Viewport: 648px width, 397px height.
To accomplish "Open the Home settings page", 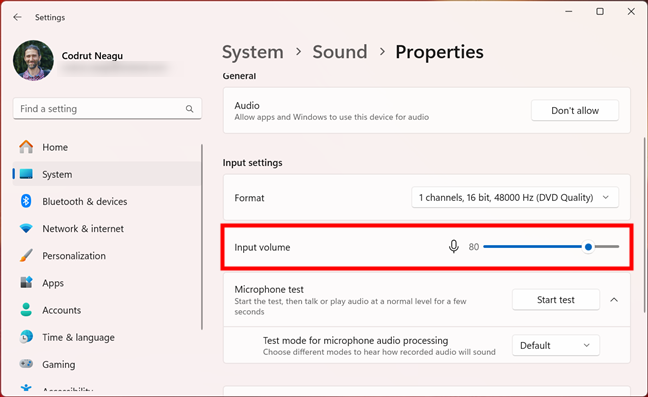I will click(107, 147).
